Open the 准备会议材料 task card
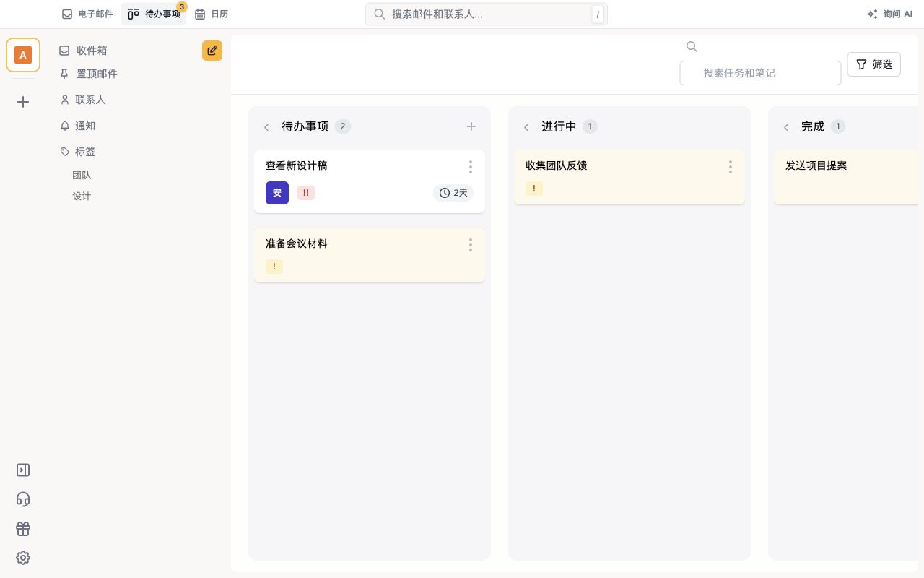This screenshot has width=924, height=578. (370, 255)
